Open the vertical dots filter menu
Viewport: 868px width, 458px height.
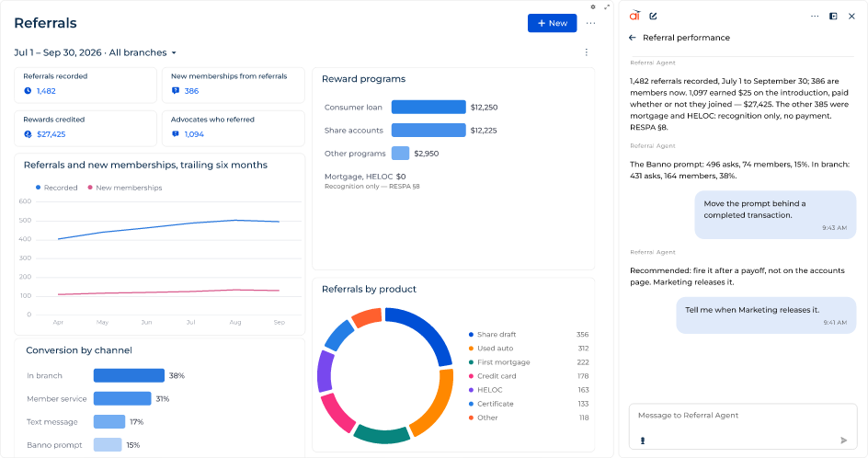click(587, 52)
